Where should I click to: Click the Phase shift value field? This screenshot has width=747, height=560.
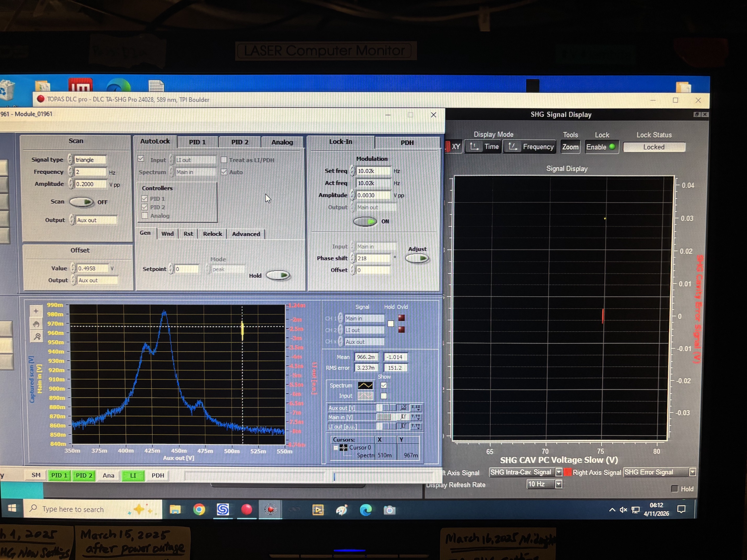coord(373,259)
